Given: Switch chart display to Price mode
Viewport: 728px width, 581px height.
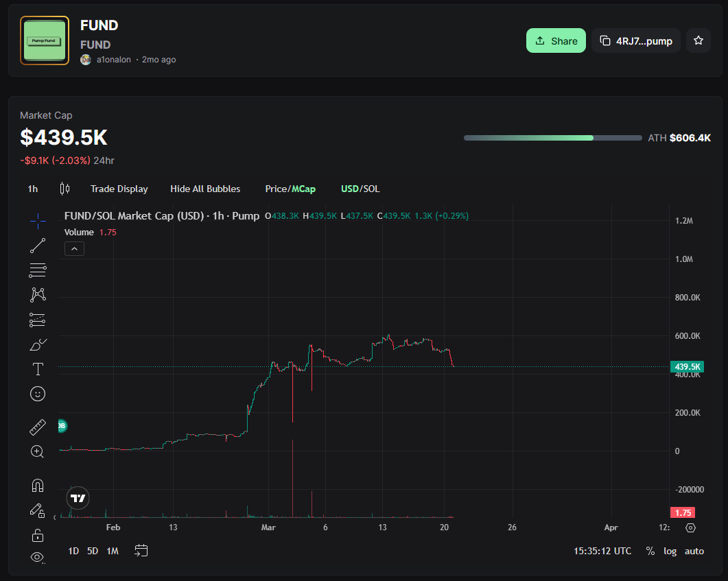Looking at the screenshot, I should (277, 189).
